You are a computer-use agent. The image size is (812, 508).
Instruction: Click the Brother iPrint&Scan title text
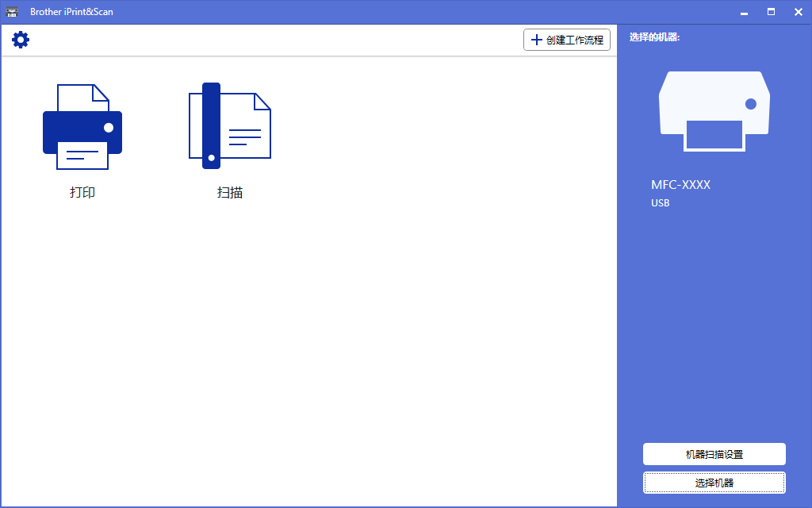pos(71,12)
